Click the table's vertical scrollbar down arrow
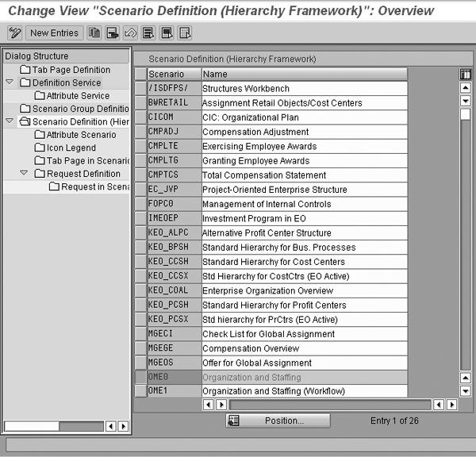This screenshot has height=457, width=476. [x=466, y=390]
